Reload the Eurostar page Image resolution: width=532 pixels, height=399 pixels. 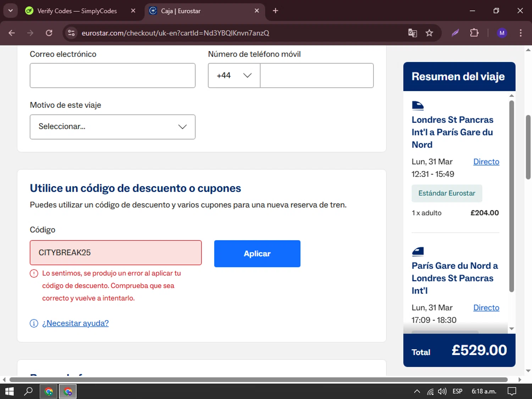(49, 33)
